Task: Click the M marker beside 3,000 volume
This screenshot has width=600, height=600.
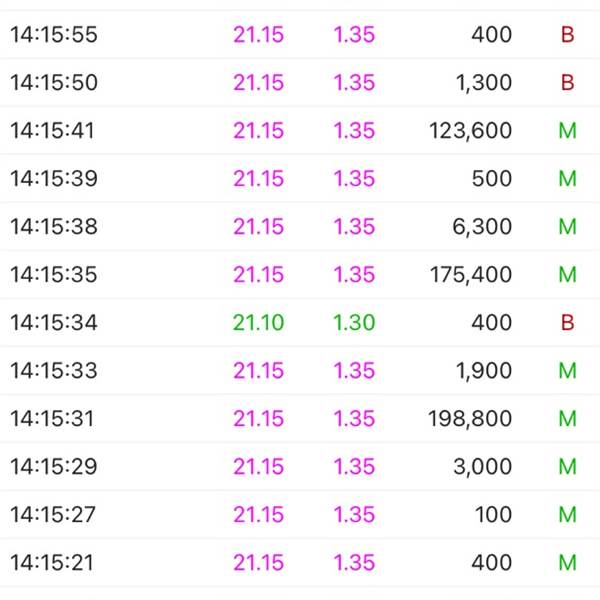Action: pyautogui.click(x=567, y=466)
